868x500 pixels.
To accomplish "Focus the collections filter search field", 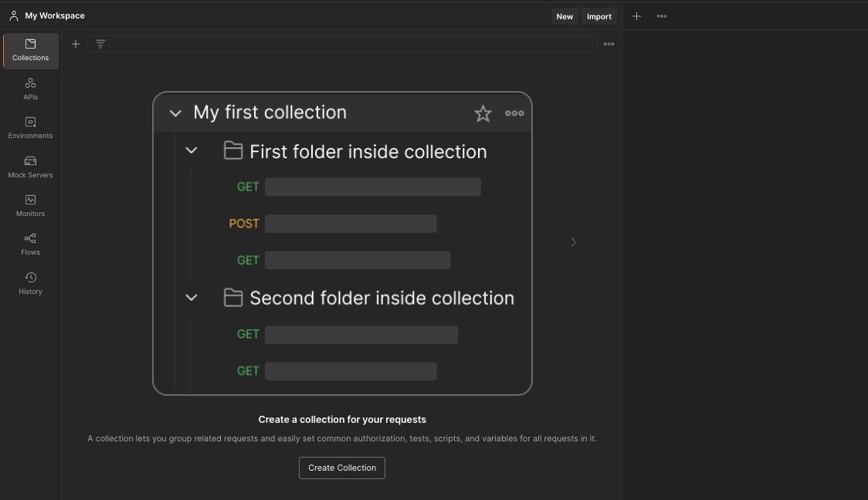I will point(343,44).
